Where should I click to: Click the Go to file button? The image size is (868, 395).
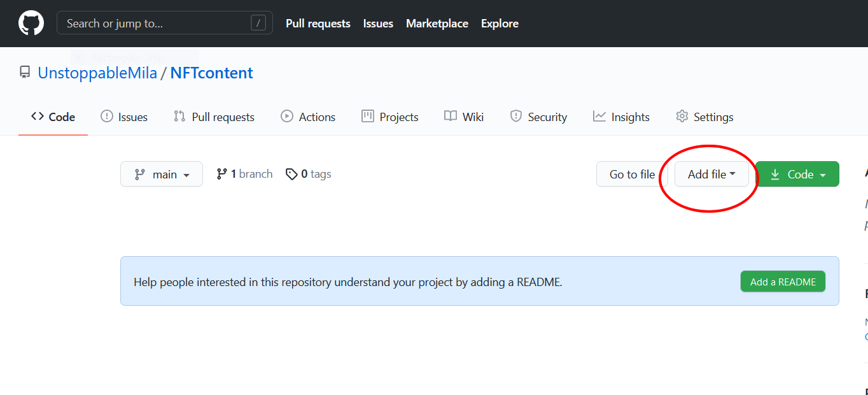tap(632, 174)
